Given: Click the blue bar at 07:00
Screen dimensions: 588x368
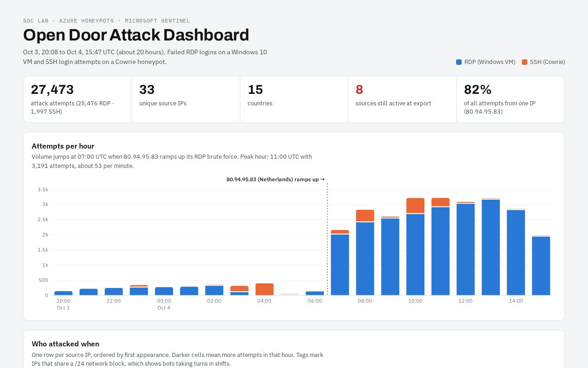Looking at the screenshot, I should (x=340, y=265).
